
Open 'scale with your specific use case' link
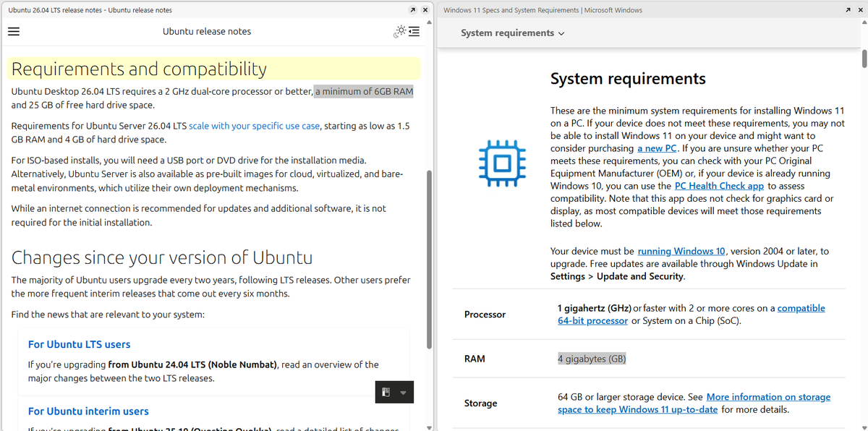click(254, 126)
